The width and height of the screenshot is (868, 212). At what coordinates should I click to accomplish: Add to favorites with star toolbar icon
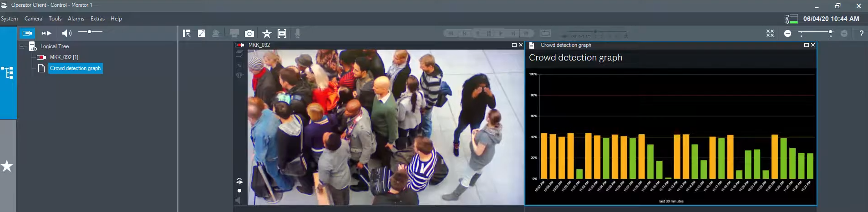point(267,34)
